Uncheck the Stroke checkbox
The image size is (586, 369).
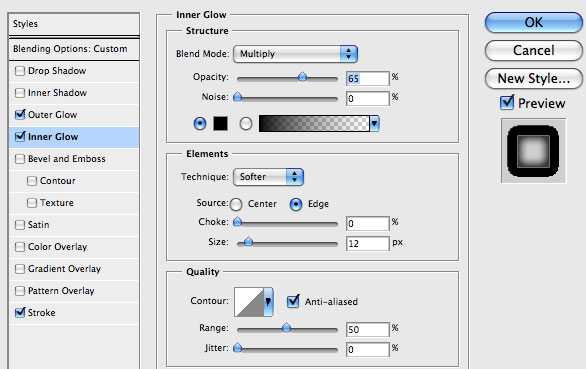(20, 313)
